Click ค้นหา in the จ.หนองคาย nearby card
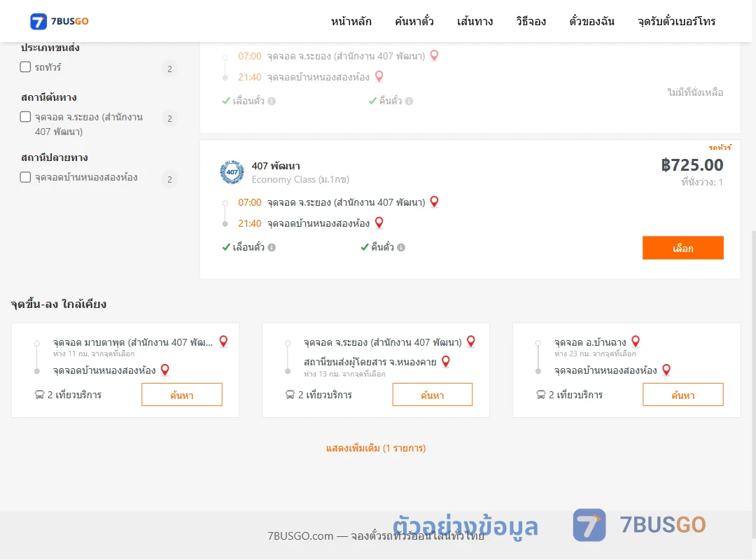Screen dimensions: 756x560 (x=433, y=395)
